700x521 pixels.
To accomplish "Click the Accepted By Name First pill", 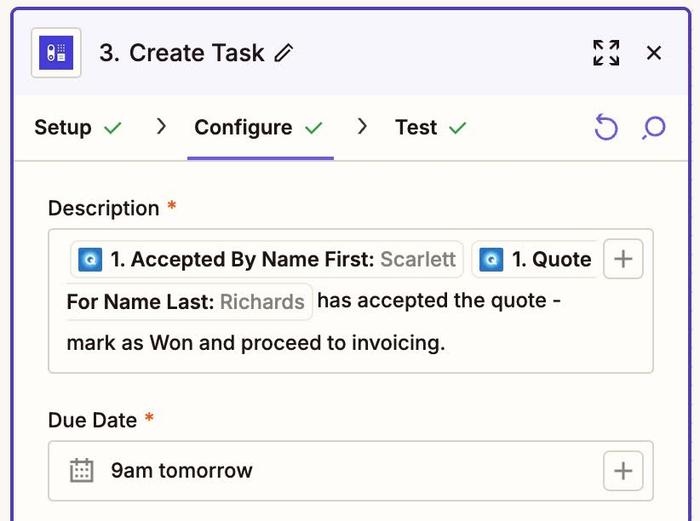I will coord(267,260).
